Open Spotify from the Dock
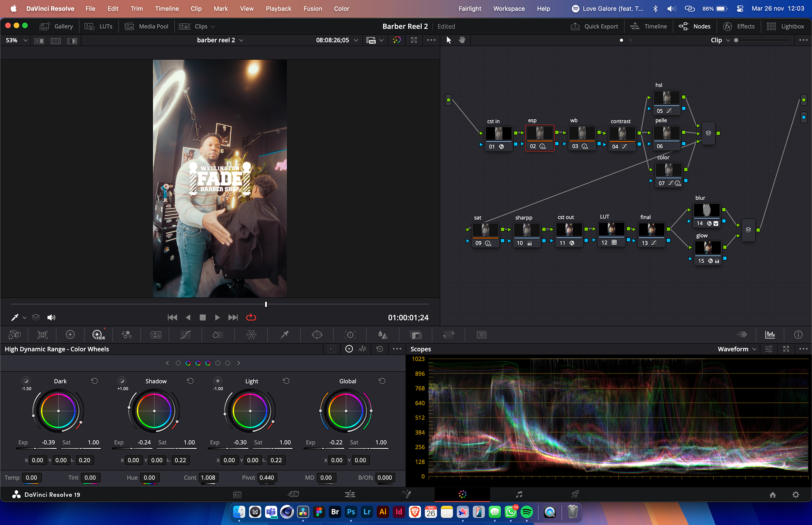812x525 pixels. pos(527,512)
